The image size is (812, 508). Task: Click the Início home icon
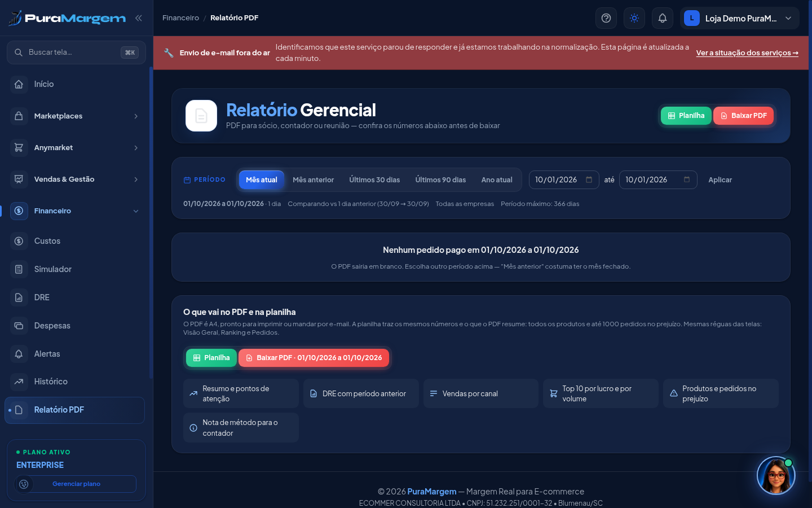point(19,84)
